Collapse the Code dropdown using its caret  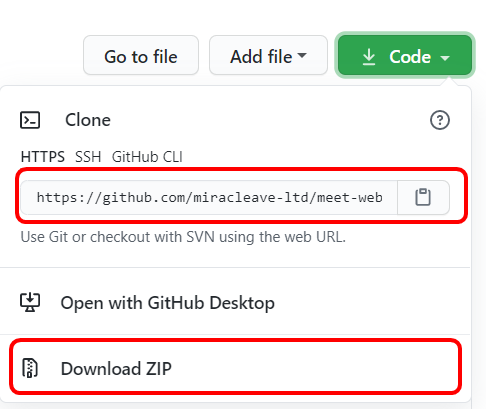pyautogui.click(x=445, y=58)
